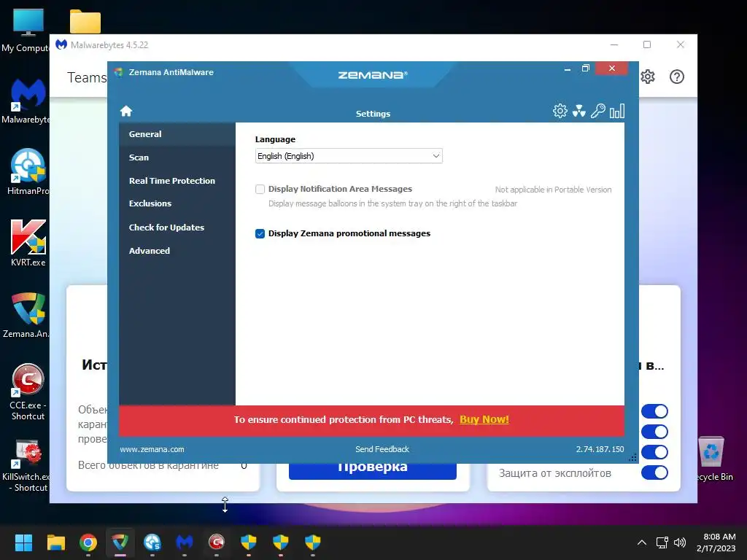Viewport: 747px width, 560px height.
Task: Open the Windows Start menu
Action: (x=23, y=542)
